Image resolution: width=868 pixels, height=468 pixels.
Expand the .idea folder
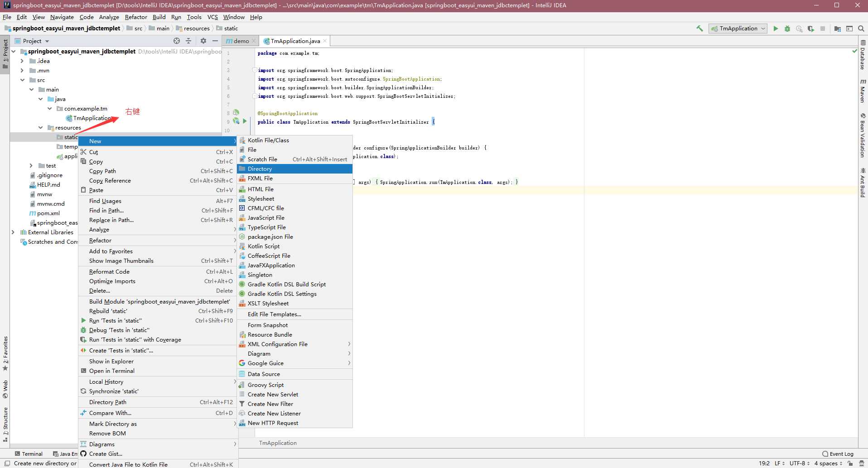22,61
